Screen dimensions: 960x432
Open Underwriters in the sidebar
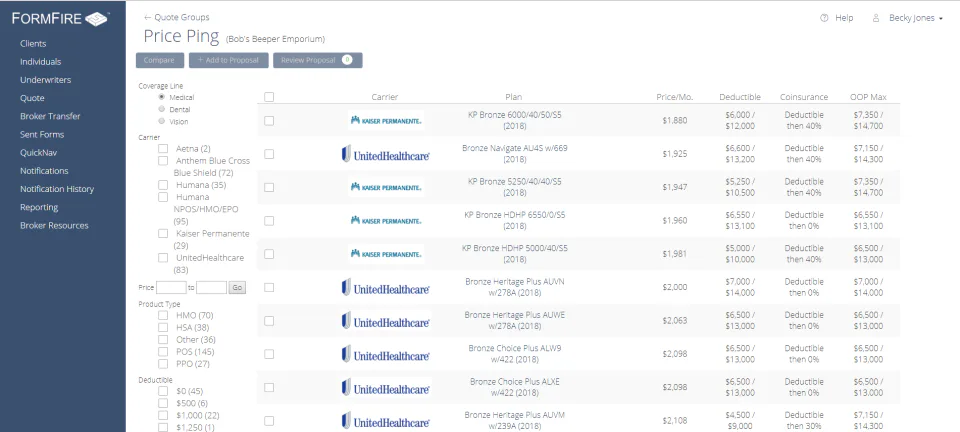(45, 80)
